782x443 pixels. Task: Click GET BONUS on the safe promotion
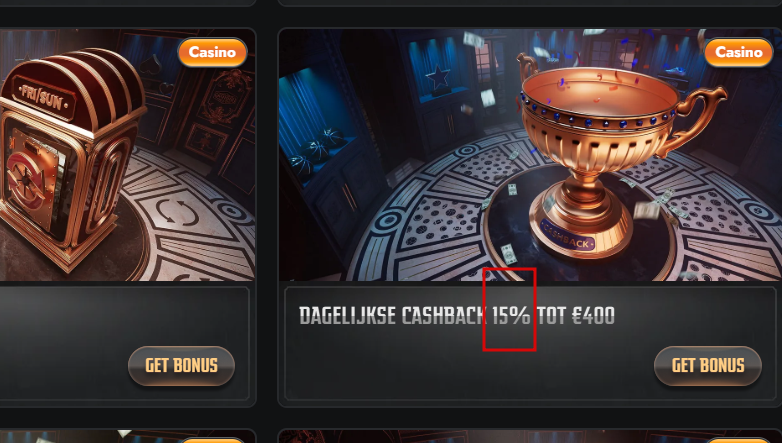(182, 366)
